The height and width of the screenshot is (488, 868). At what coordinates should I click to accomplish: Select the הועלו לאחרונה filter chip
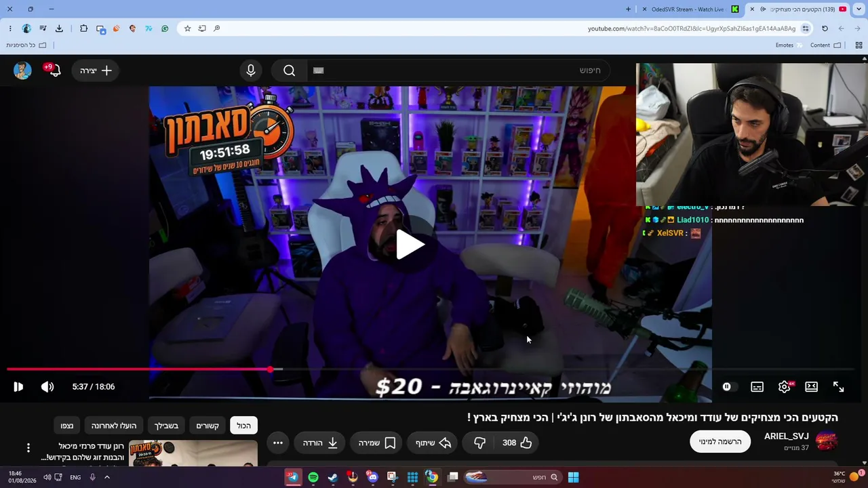click(x=114, y=426)
